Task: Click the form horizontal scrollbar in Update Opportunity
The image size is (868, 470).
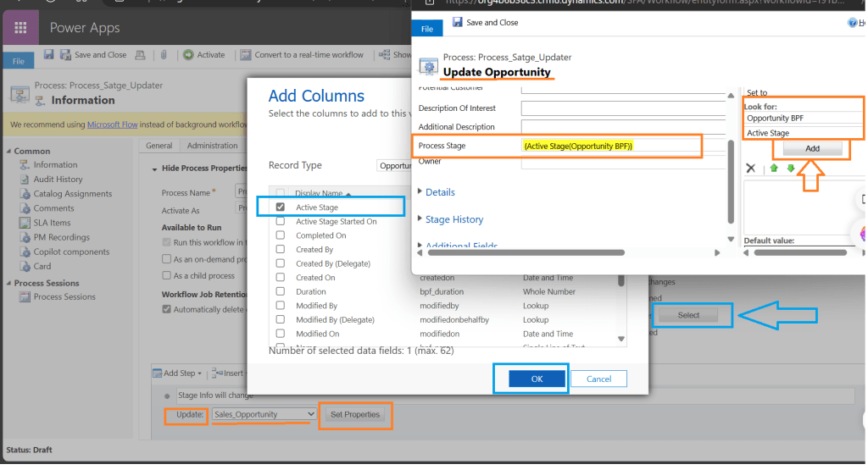Action: (526, 252)
